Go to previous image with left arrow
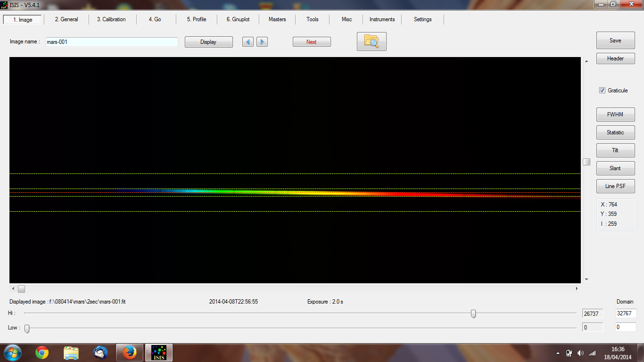Viewport: 644px width, 362px height. 248,42
